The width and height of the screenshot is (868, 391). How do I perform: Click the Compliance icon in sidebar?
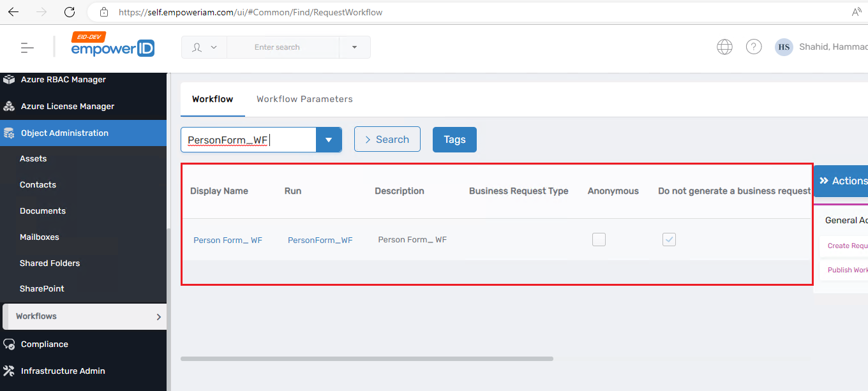click(x=9, y=344)
